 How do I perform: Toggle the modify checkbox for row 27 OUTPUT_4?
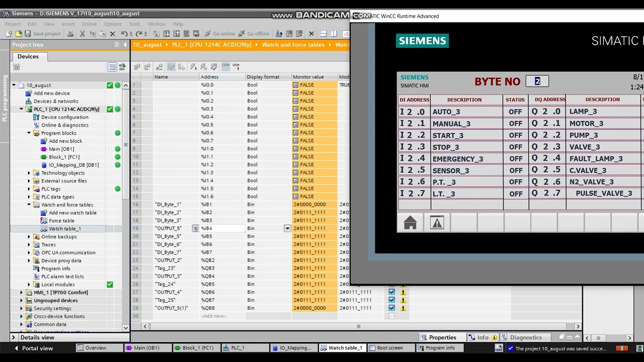click(x=392, y=292)
